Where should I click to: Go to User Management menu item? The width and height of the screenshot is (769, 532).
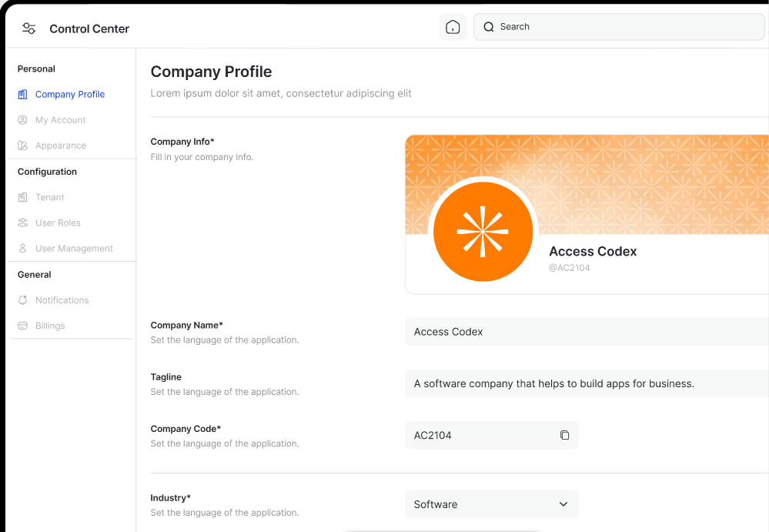(x=74, y=249)
